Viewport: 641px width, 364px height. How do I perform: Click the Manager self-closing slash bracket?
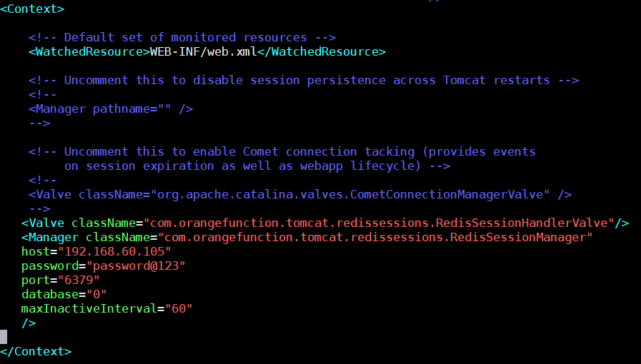pos(29,323)
